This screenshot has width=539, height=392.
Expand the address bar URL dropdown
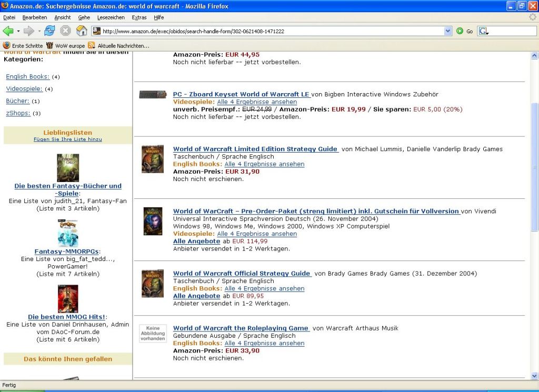point(447,31)
